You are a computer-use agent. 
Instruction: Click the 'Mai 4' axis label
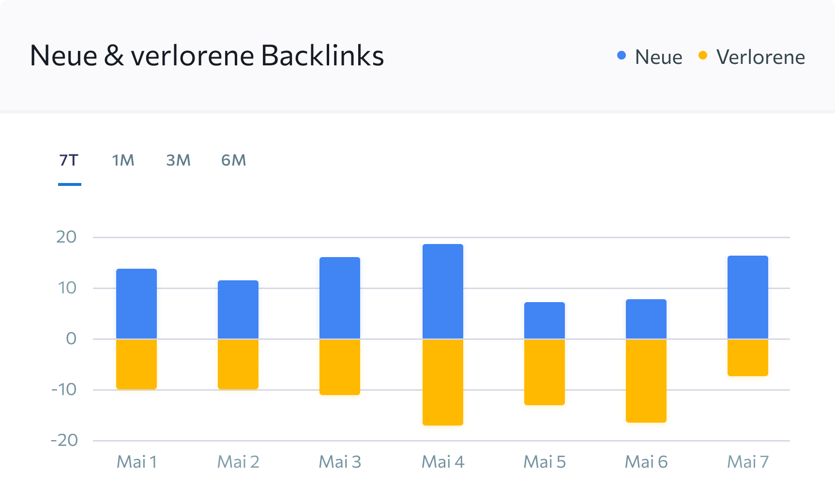[443, 462]
